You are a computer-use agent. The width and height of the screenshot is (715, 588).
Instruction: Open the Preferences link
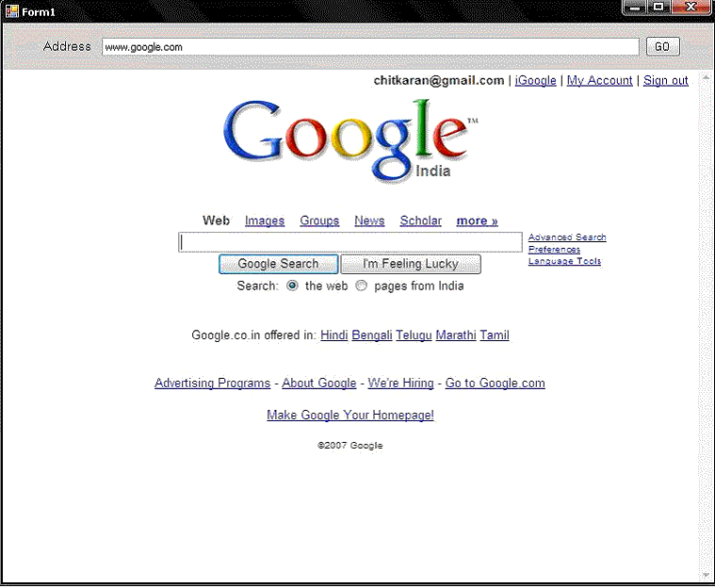click(554, 249)
